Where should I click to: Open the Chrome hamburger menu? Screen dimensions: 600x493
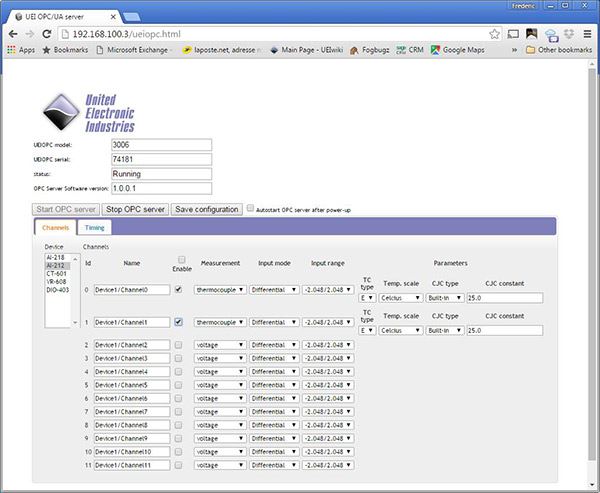587,32
